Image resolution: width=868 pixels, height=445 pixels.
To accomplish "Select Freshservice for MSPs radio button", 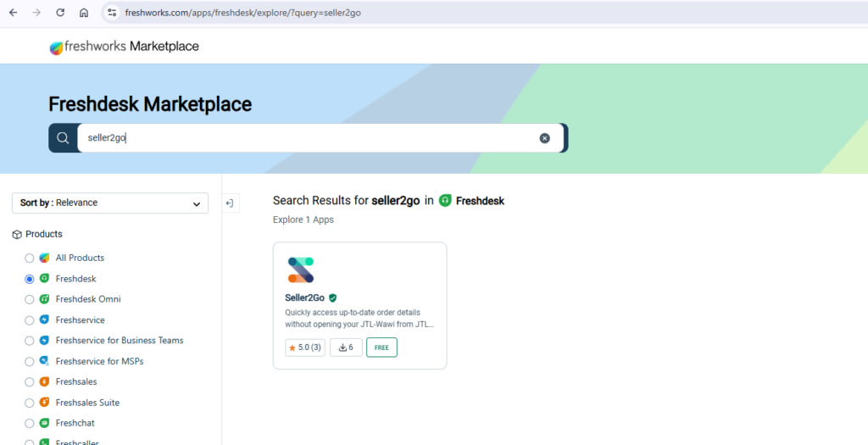I will click(x=30, y=362).
